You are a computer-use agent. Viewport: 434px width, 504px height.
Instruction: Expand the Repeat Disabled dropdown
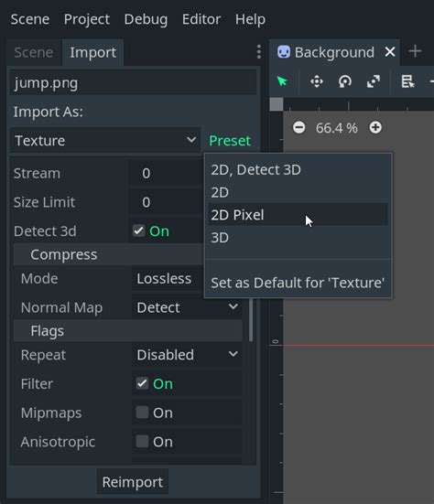187,355
